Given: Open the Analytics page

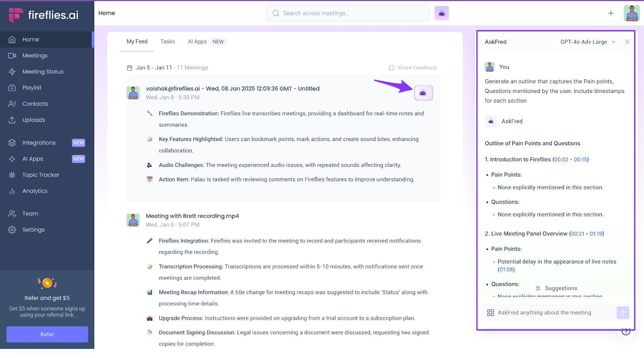Looking at the screenshot, I should [x=47, y=191].
